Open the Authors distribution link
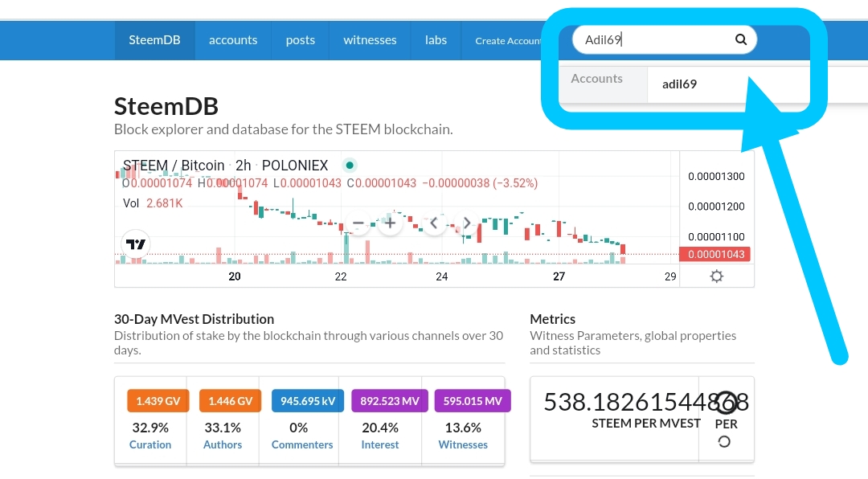Screen dimensions: 868x479 coord(223,444)
